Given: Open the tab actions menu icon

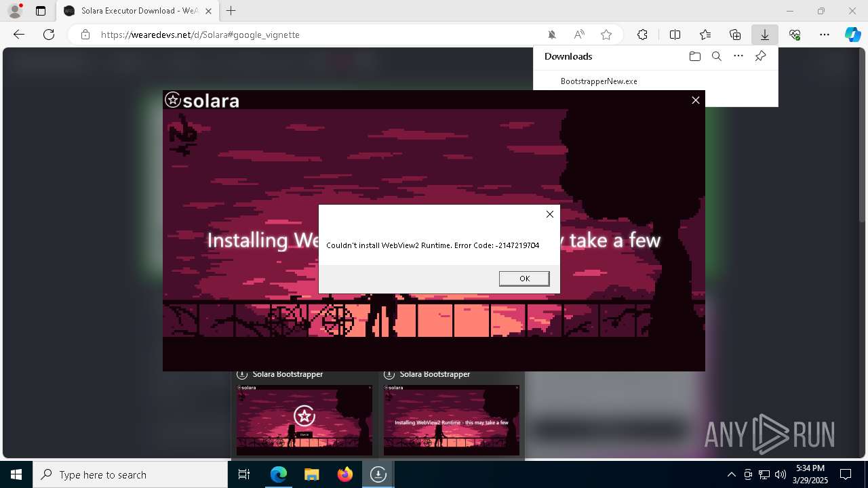Looking at the screenshot, I should pos(41,11).
